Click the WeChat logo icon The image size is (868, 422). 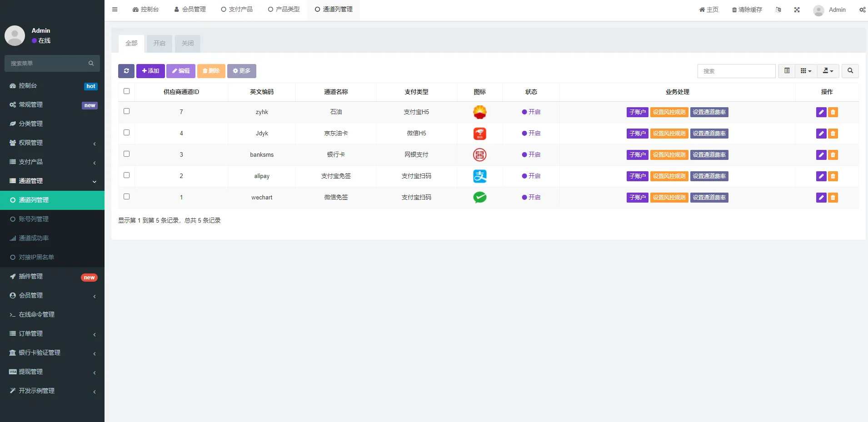pyautogui.click(x=480, y=197)
